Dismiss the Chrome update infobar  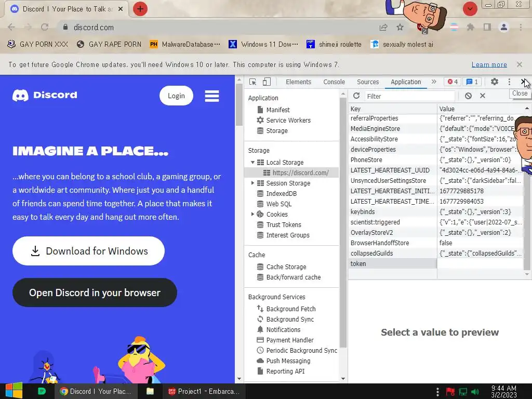(519, 64)
